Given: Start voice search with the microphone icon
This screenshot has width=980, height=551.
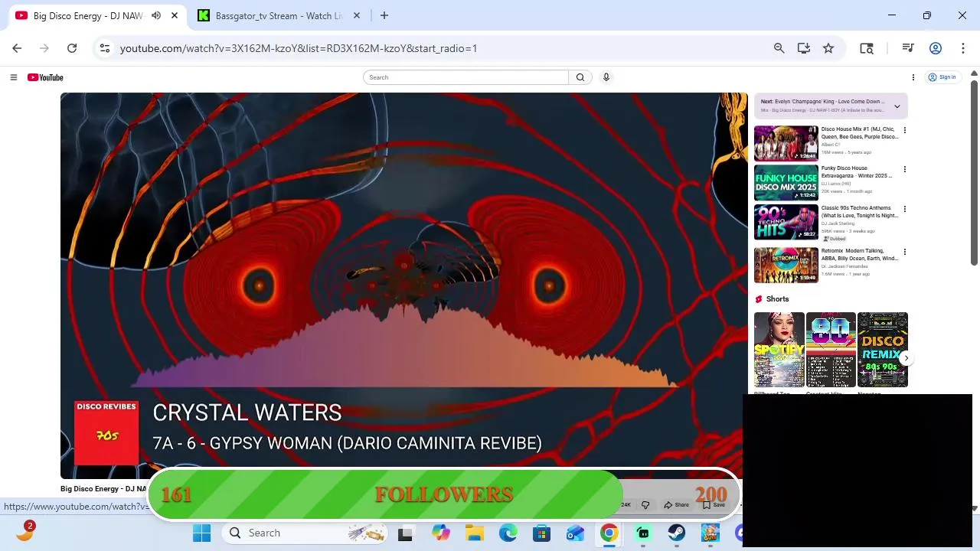Looking at the screenshot, I should tap(606, 77).
